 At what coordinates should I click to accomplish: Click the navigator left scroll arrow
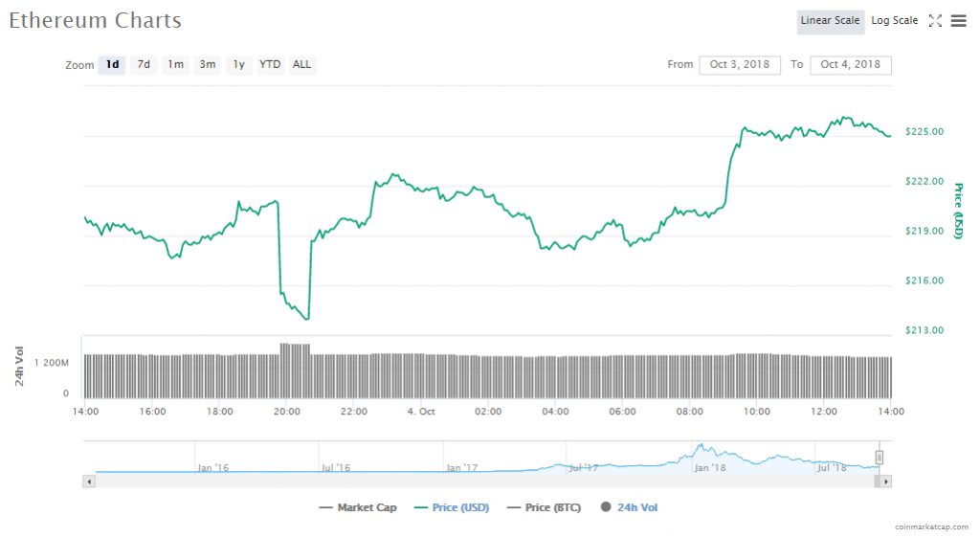pos(90,481)
